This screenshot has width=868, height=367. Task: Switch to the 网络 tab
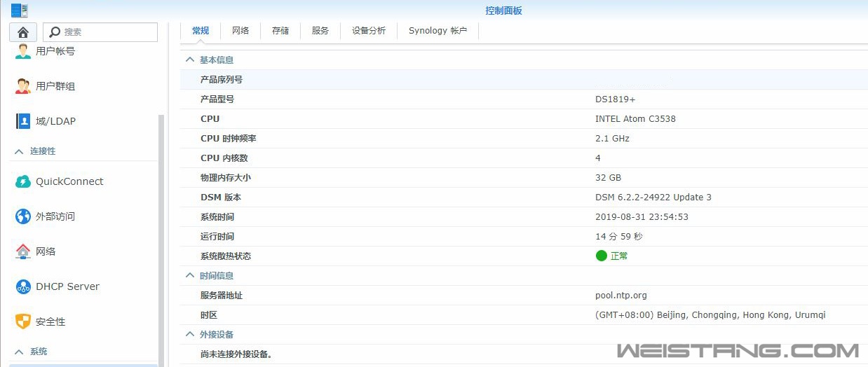(x=240, y=31)
